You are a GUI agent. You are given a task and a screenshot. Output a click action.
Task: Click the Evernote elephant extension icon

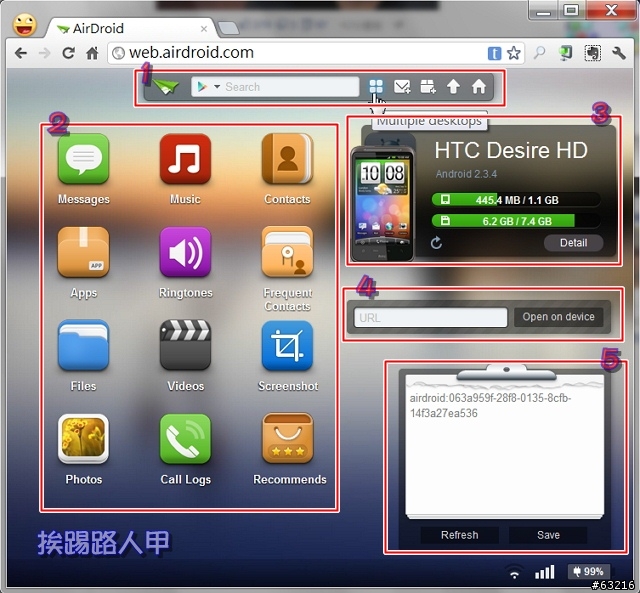click(x=592, y=53)
